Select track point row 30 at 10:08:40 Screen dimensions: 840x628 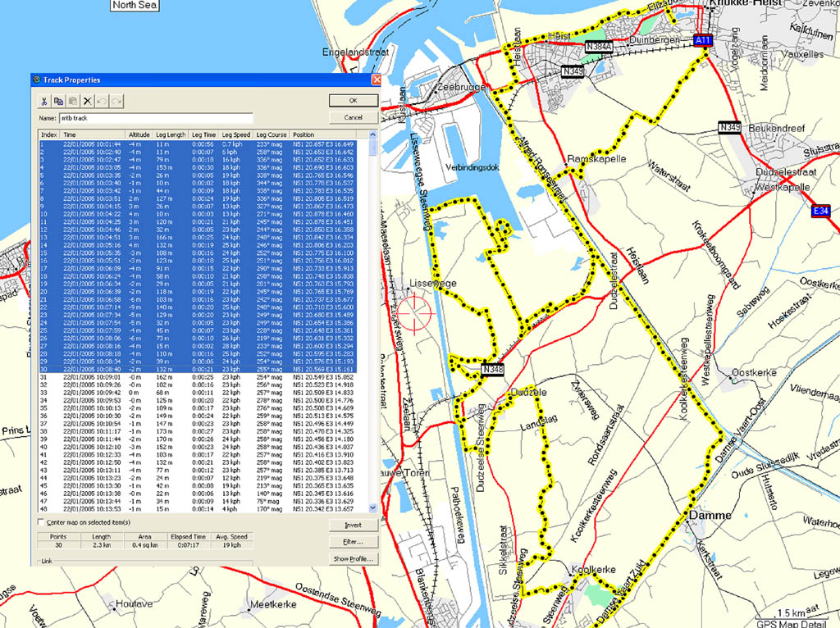click(x=199, y=370)
